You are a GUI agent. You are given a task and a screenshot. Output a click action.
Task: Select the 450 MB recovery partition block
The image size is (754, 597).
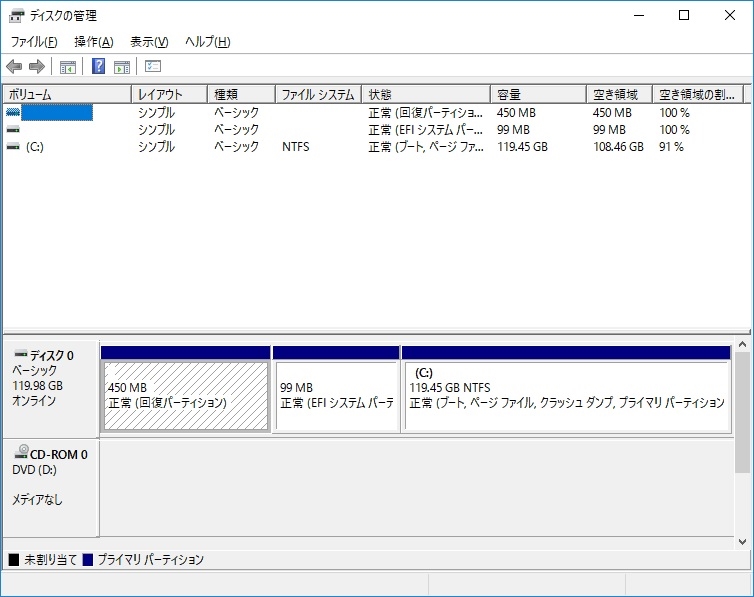pyautogui.click(x=186, y=389)
